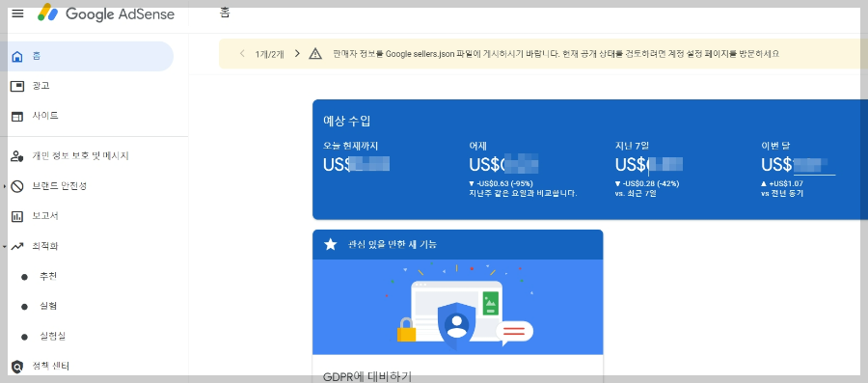Click the bullet beside 실험실
This screenshot has width=868, height=383.
(24, 337)
